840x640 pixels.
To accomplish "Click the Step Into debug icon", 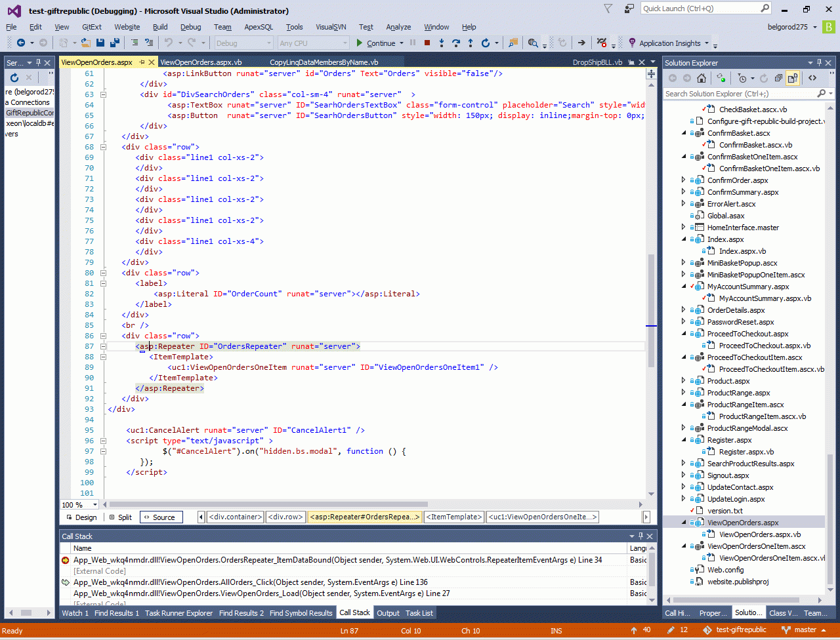I will click(x=442, y=43).
